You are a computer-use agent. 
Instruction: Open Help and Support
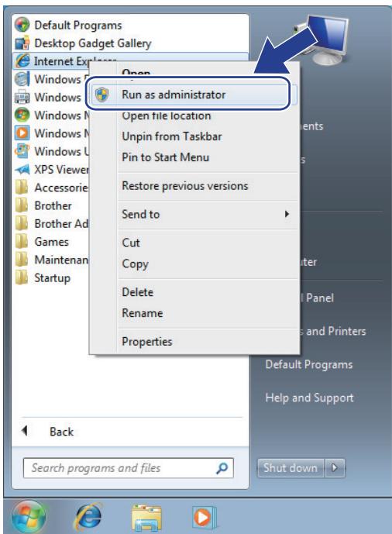coord(309,398)
